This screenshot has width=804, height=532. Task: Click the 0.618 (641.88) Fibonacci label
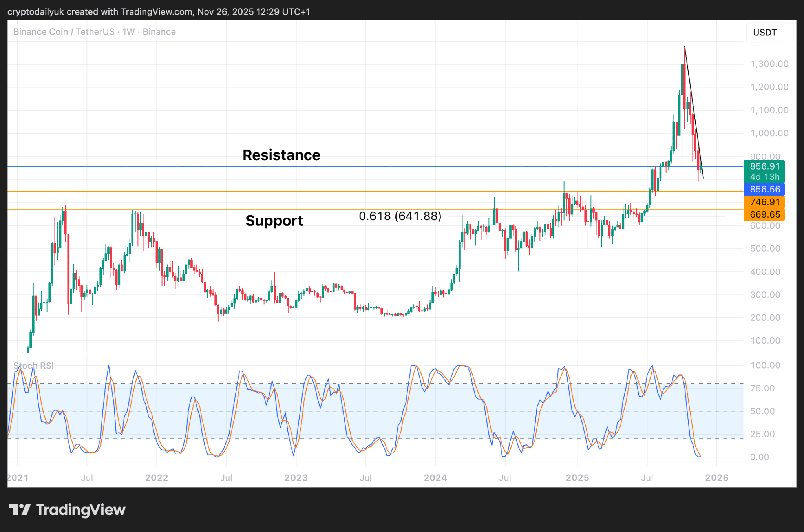click(x=400, y=216)
